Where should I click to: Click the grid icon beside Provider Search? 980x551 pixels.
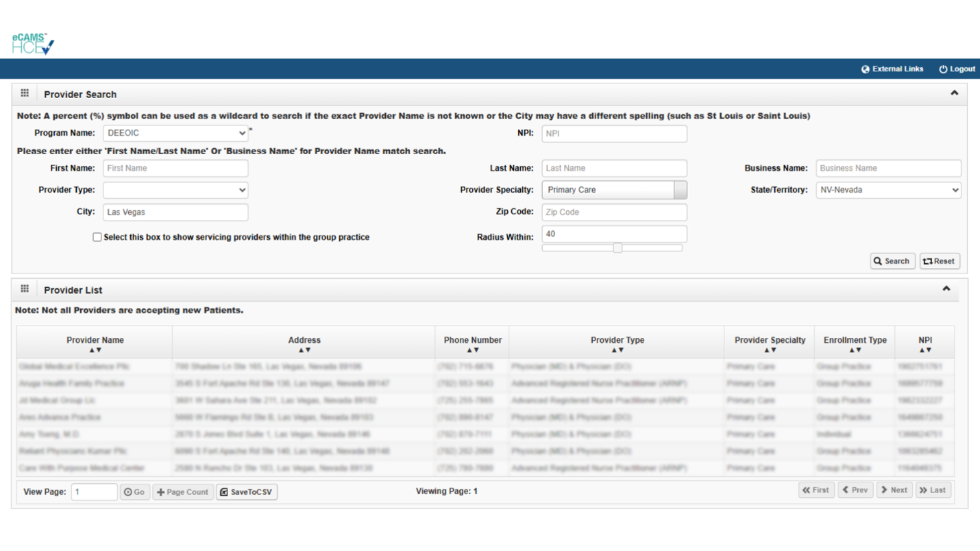25,93
